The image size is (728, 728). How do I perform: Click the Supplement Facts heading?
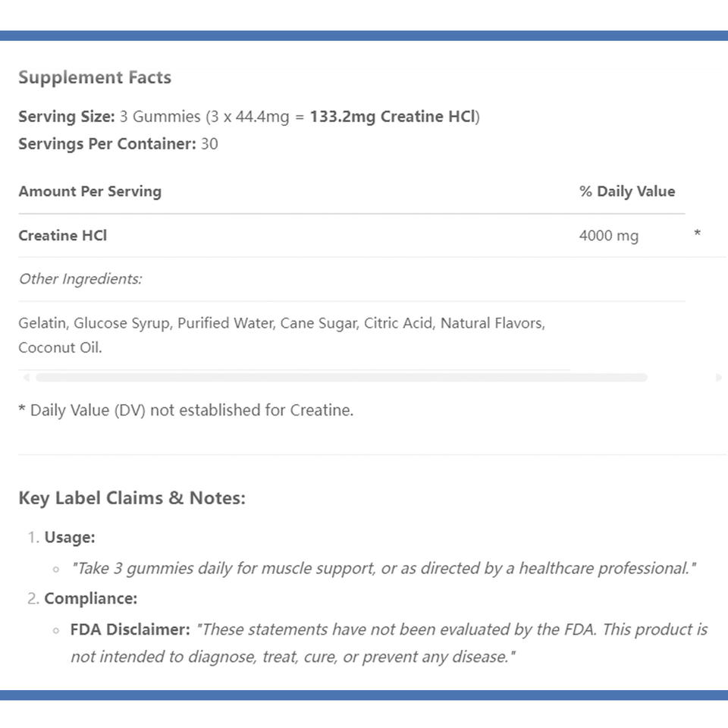pos(95,77)
